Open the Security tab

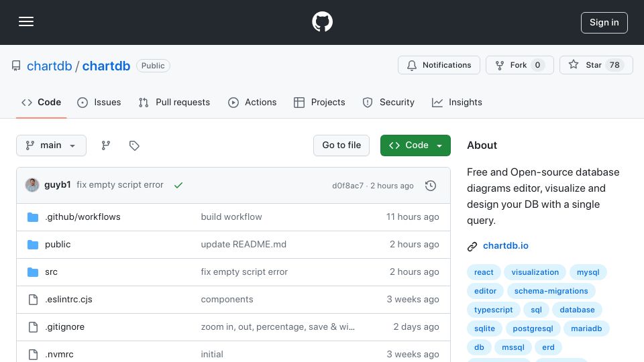click(388, 102)
